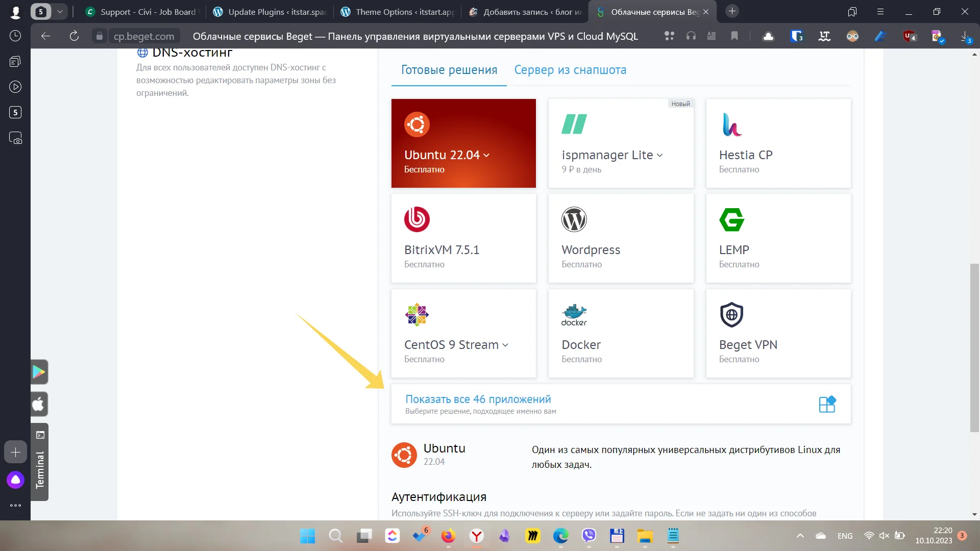Open the clock showing 22:20 10.10.2023

[x=934, y=536]
